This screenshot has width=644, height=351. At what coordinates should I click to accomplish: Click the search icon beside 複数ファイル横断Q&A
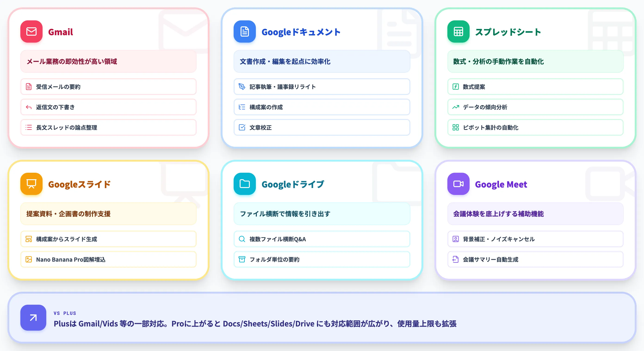242,239
